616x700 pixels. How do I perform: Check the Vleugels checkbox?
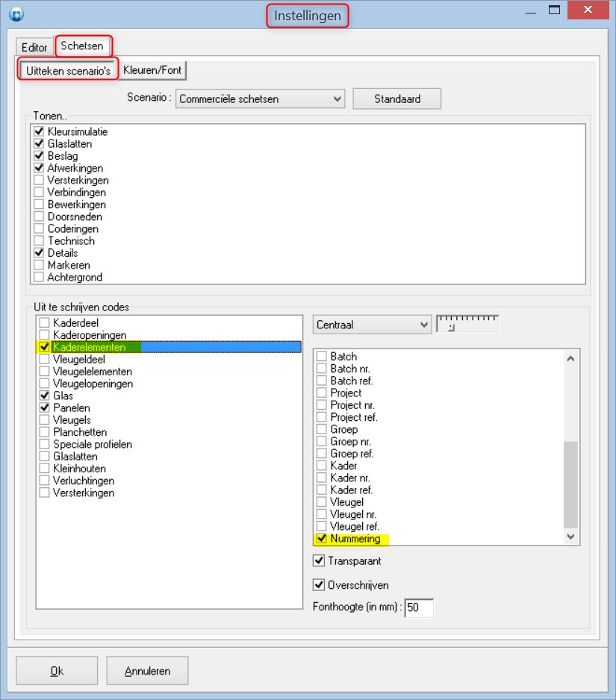click(44, 419)
